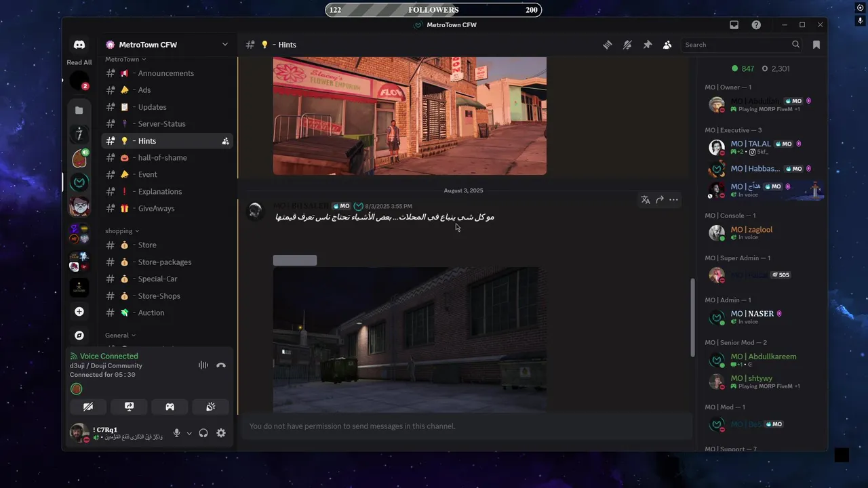Expand the MetroTown CFW server menu
The image size is (868, 488).
pyautogui.click(x=167, y=45)
